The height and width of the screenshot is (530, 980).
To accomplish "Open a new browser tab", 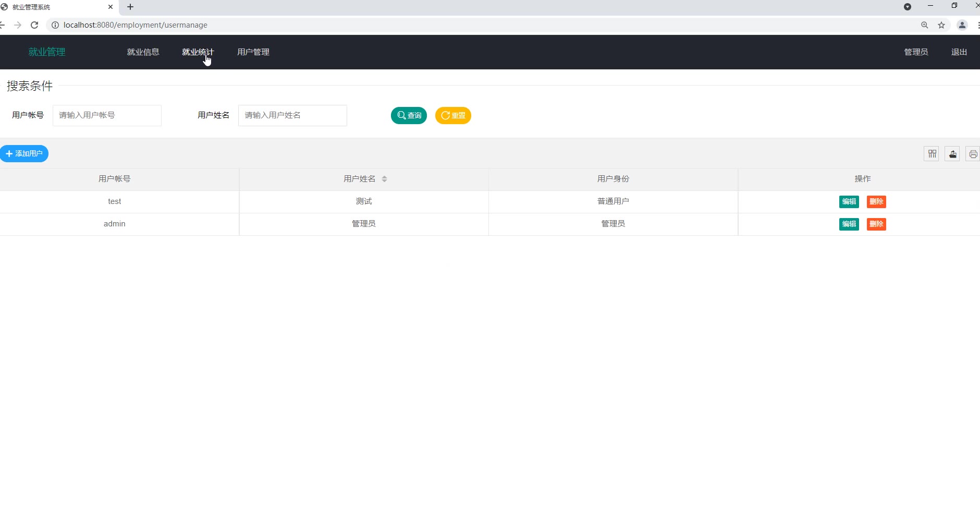I will (130, 7).
